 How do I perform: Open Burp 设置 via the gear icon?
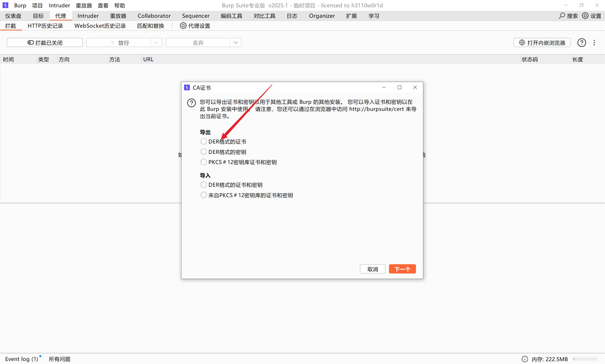[585, 16]
